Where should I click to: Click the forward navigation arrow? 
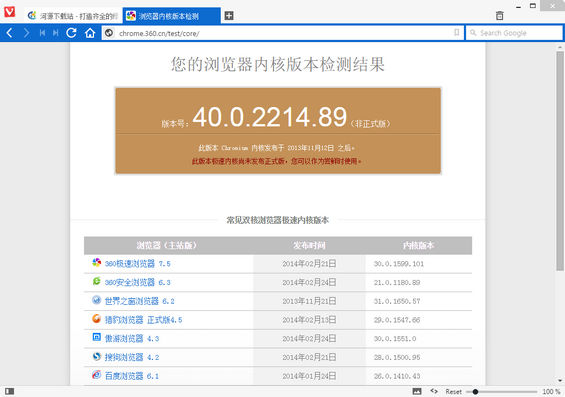(x=26, y=33)
